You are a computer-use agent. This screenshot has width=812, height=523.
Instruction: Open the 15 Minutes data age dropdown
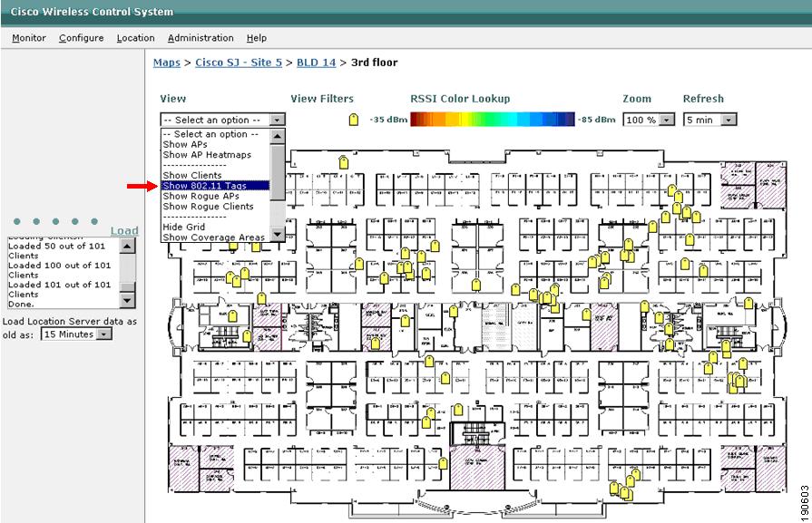(76, 334)
